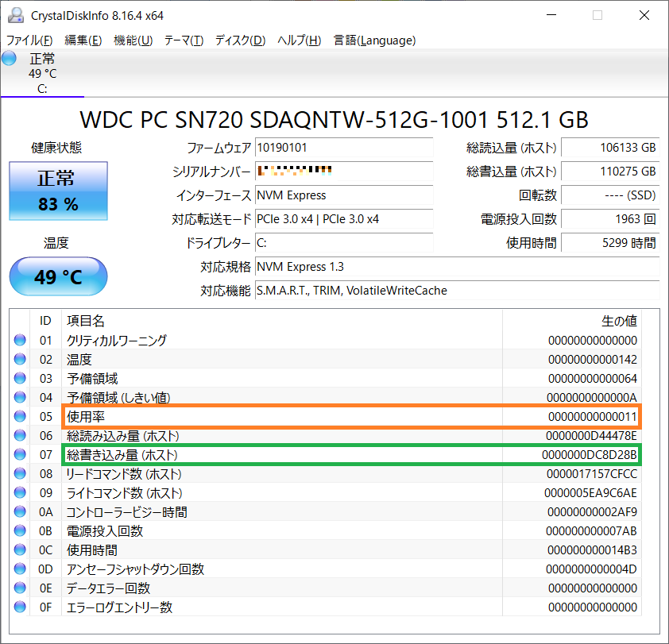Minimize the CrystalDiskInfo window
This screenshot has height=644, width=669.
tap(551, 15)
